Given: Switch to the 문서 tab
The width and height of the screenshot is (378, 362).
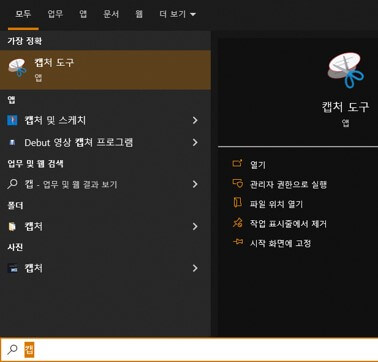Looking at the screenshot, I should [111, 14].
